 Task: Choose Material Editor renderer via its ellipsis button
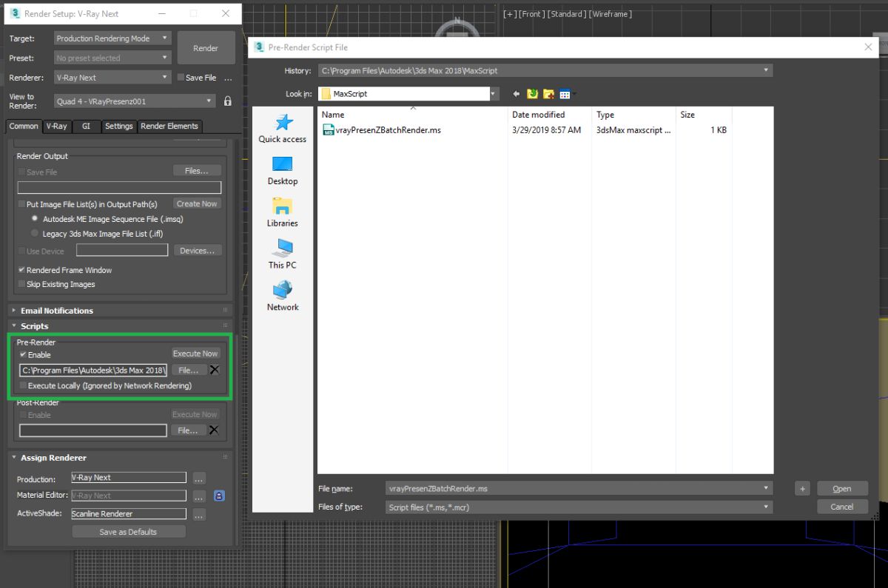click(199, 496)
